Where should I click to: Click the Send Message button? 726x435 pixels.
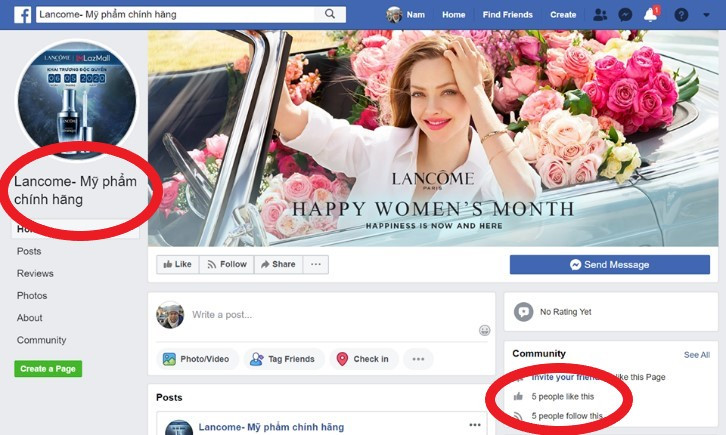pos(609,264)
